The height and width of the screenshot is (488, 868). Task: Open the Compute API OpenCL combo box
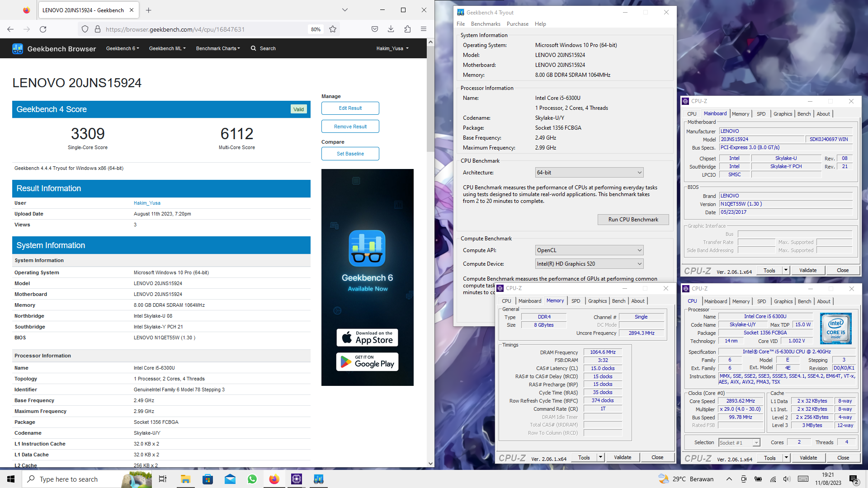[589, 250]
